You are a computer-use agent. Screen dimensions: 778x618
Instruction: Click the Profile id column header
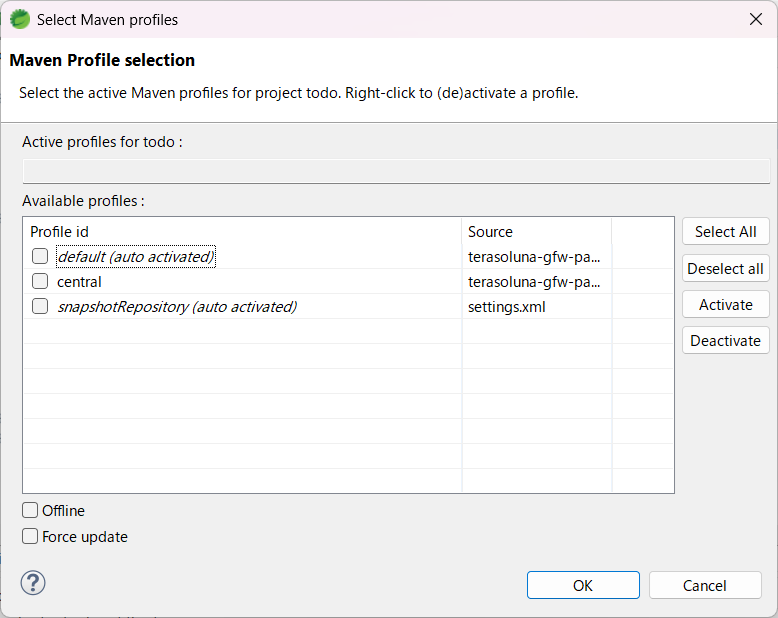240,231
